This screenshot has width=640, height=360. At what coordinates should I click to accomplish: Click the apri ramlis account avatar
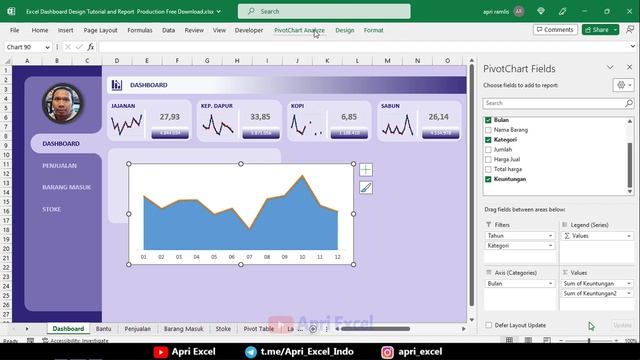click(x=519, y=11)
